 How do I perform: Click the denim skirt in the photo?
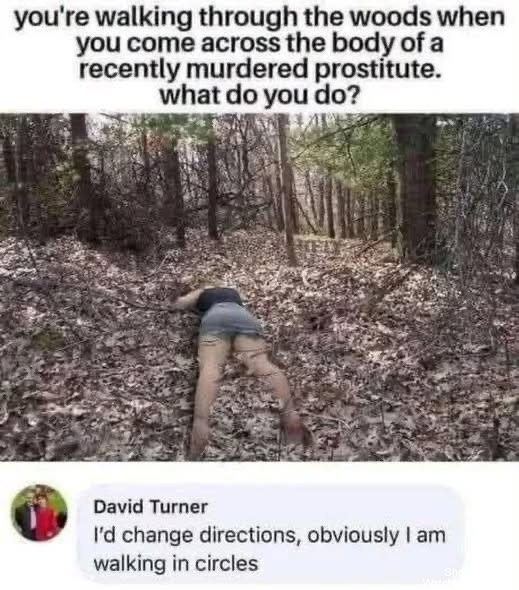[231, 320]
